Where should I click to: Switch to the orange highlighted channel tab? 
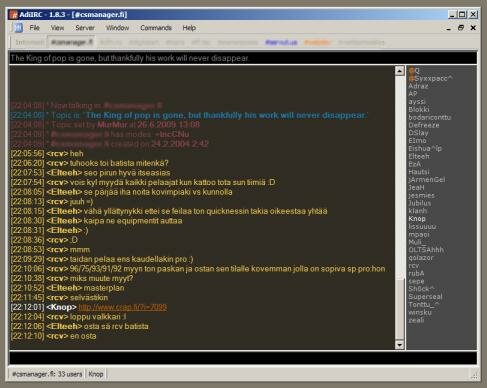317,42
